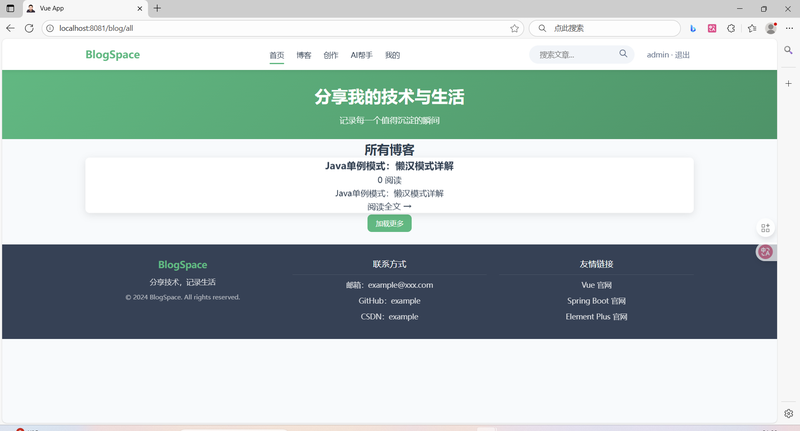Reload the page with refresh icon

pyautogui.click(x=29, y=28)
